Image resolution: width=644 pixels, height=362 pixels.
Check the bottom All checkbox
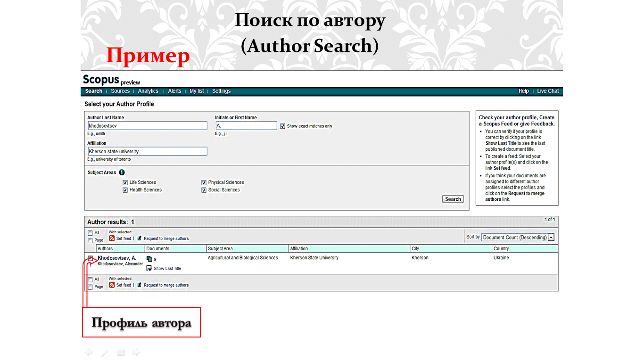coord(90,280)
